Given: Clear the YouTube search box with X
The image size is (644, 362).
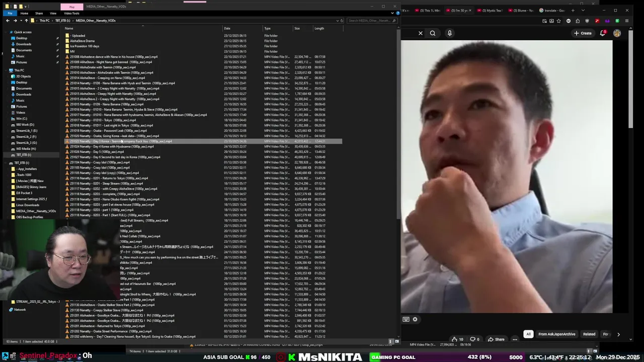Looking at the screenshot, I should point(421,33).
